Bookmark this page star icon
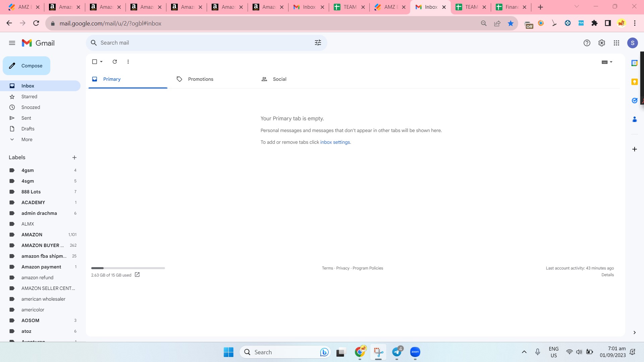The image size is (644, 362). (511, 23)
